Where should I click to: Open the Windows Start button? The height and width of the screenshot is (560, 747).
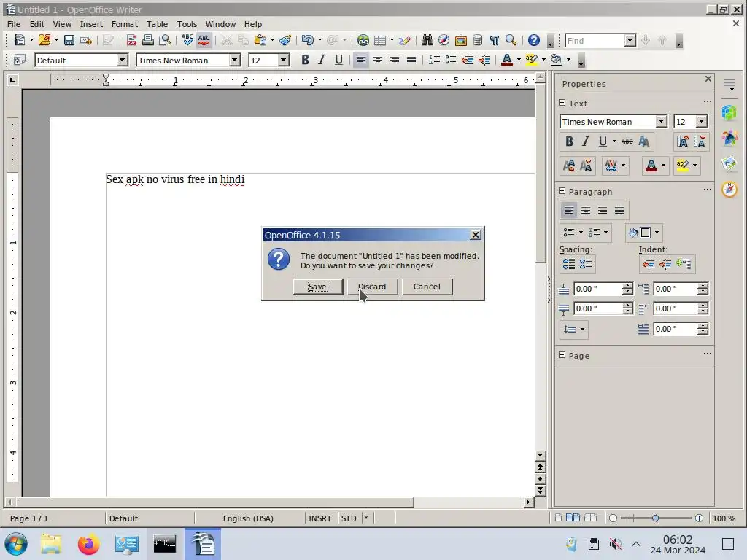pyautogui.click(x=16, y=544)
